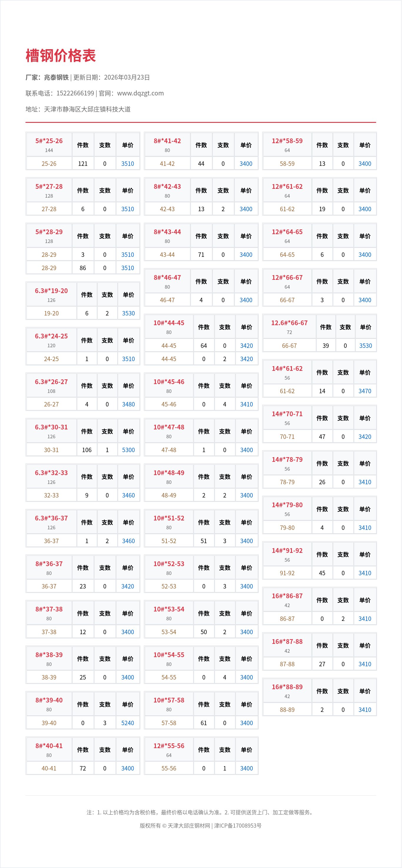This screenshot has height=868, width=402.
Task: Open the 3480 price link for 6.3#*26-27
Action: point(128,404)
